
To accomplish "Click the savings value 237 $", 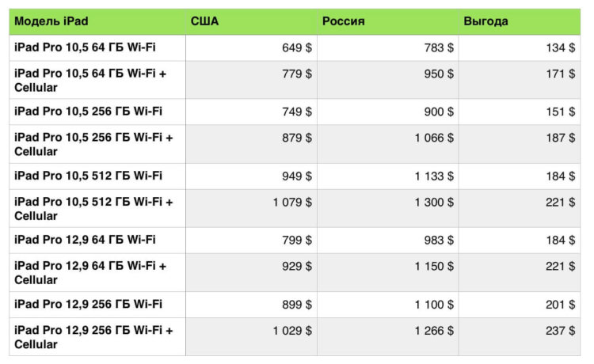I will [x=560, y=331].
